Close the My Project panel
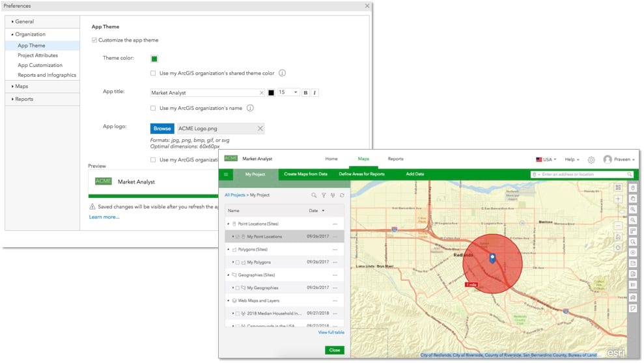The width and height of the screenshot is (644, 363). click(x=335, y=350)
